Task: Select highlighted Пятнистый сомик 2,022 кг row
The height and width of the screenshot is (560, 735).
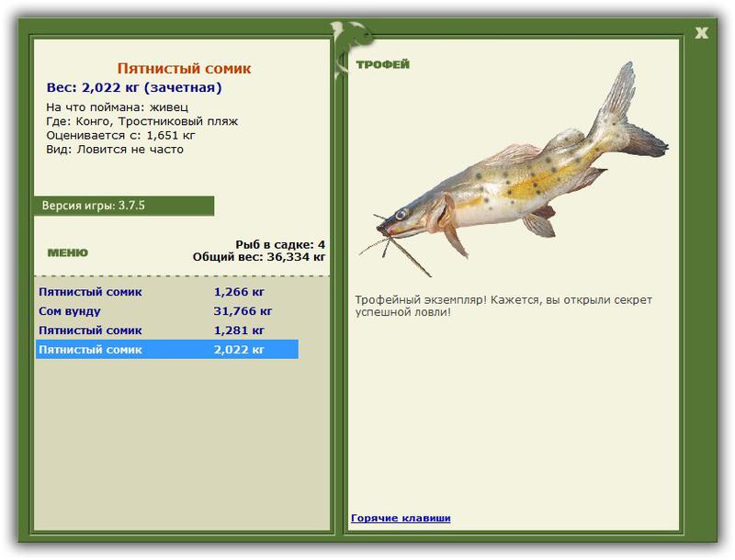Action: [167, 349]
